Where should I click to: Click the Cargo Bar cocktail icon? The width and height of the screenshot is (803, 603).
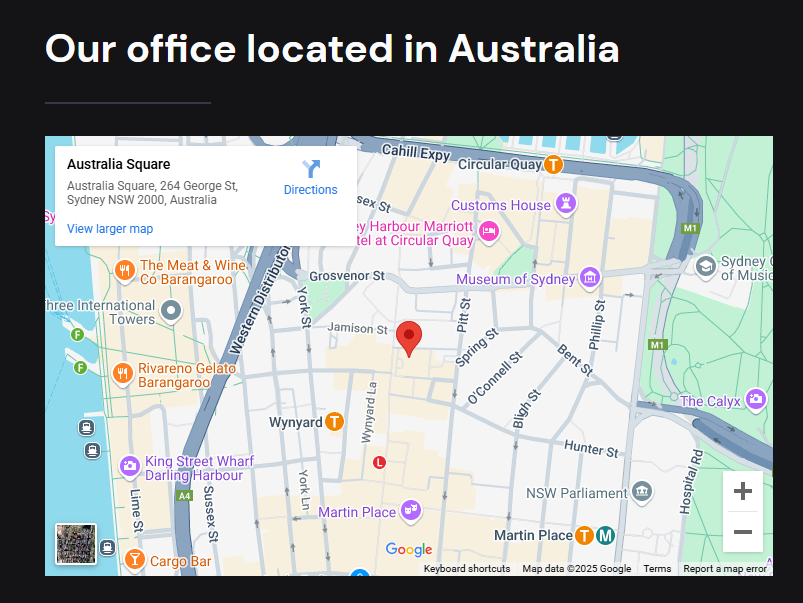point(135,559)
